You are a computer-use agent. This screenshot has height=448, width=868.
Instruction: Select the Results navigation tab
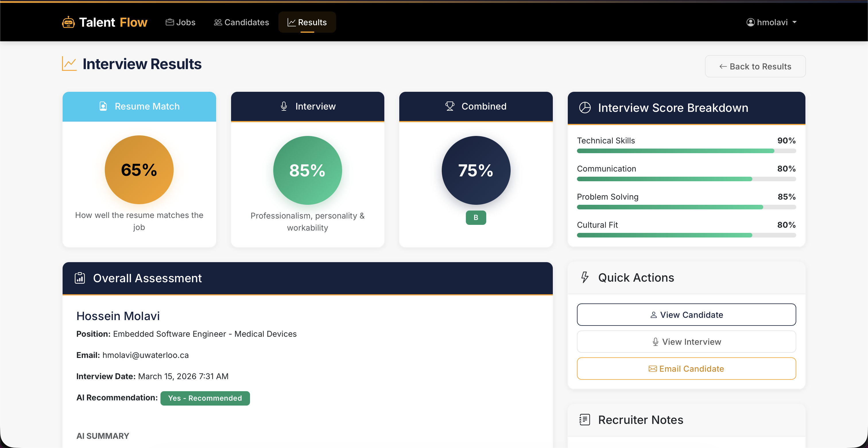click(307, 22)
